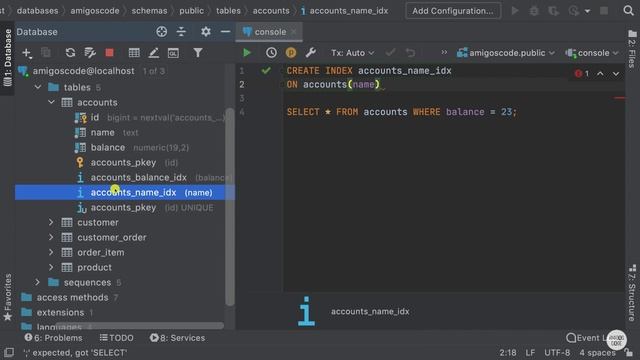Viewport: 640px width, 360px height.
Task: Click the Refresh icon in Database panel
Action: [x=70, y=53]
